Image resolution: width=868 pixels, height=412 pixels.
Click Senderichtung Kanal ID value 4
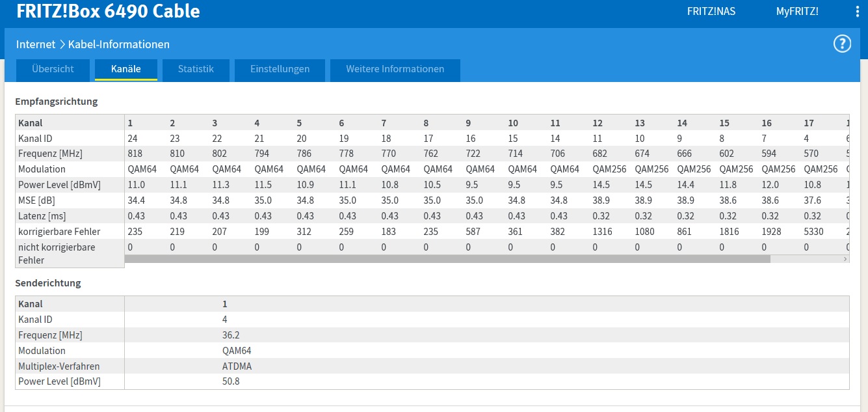coord(225,320)
